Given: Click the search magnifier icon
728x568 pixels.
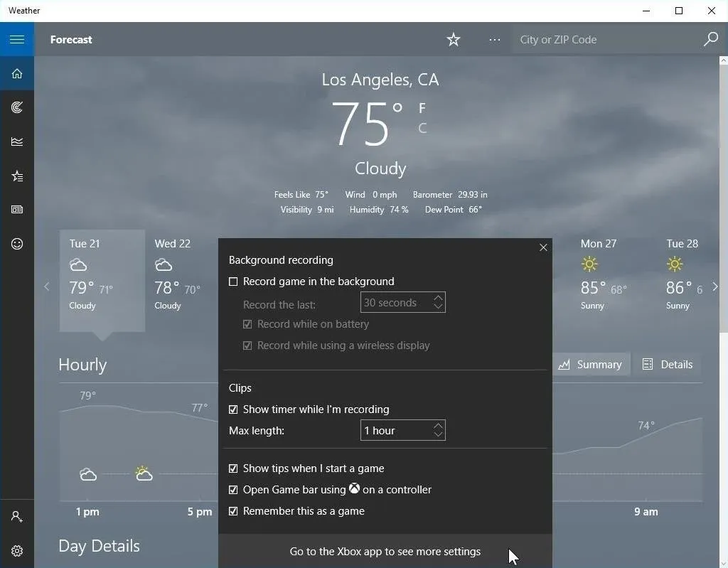Looking at the screenshot, I should point(710,40).
